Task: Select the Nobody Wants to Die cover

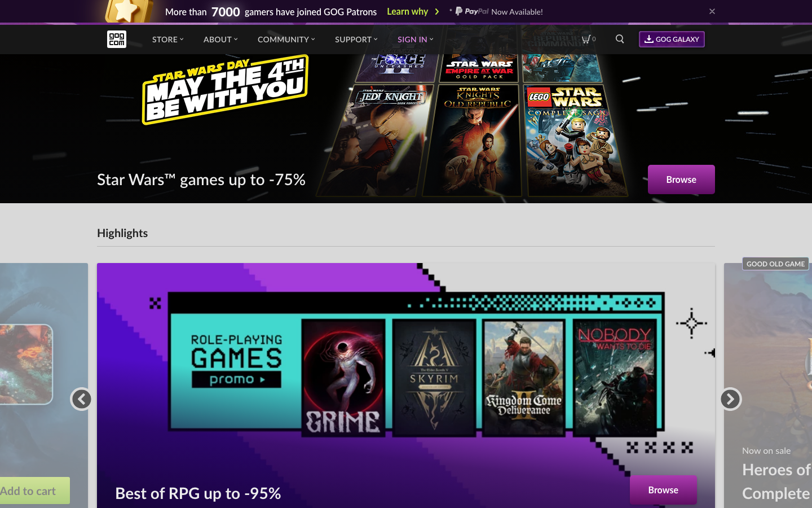Action: (615, 377)
